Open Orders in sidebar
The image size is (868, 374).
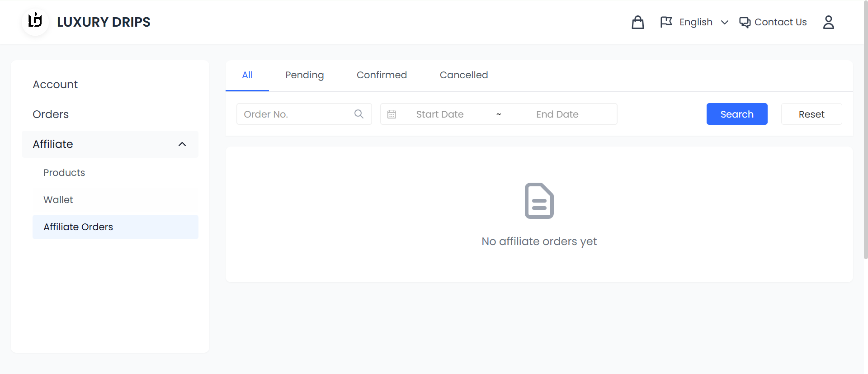tap(110, 114)
